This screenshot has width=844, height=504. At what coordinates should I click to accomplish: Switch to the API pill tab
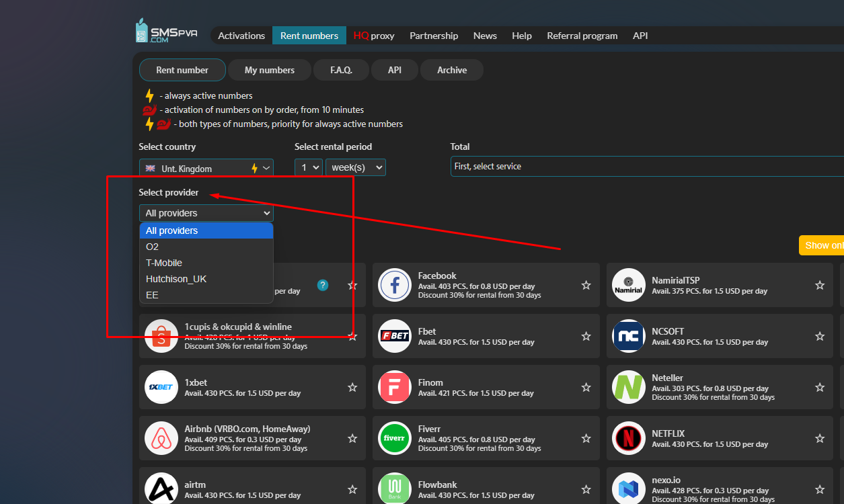click(x=395, y=70)
